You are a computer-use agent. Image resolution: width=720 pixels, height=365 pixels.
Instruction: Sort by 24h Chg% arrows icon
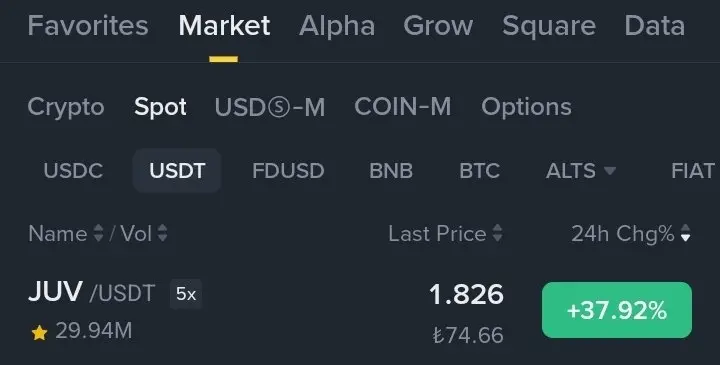click(686, 233)
